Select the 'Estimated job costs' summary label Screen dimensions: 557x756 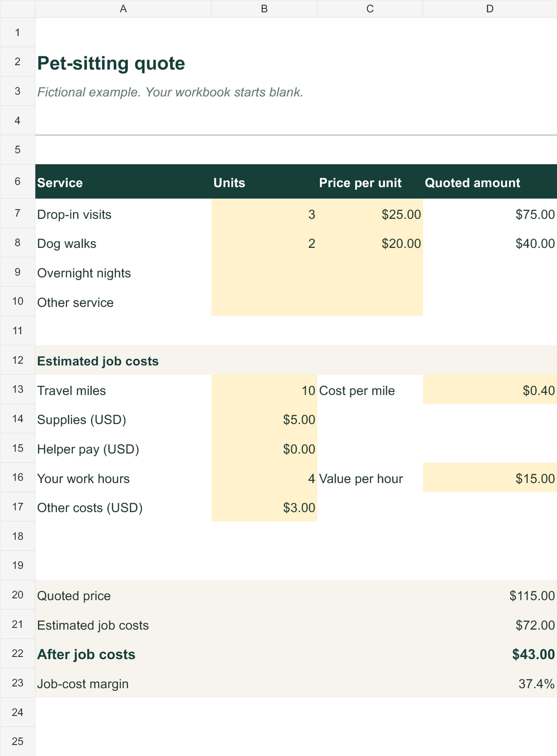[x=123, y=624]
